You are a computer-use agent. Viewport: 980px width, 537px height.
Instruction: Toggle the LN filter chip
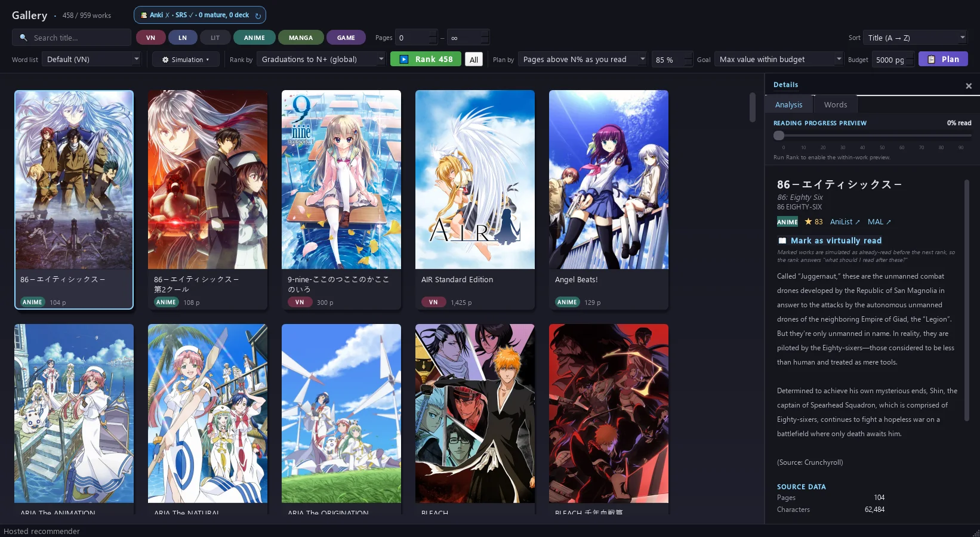click(x=183, y=38)
